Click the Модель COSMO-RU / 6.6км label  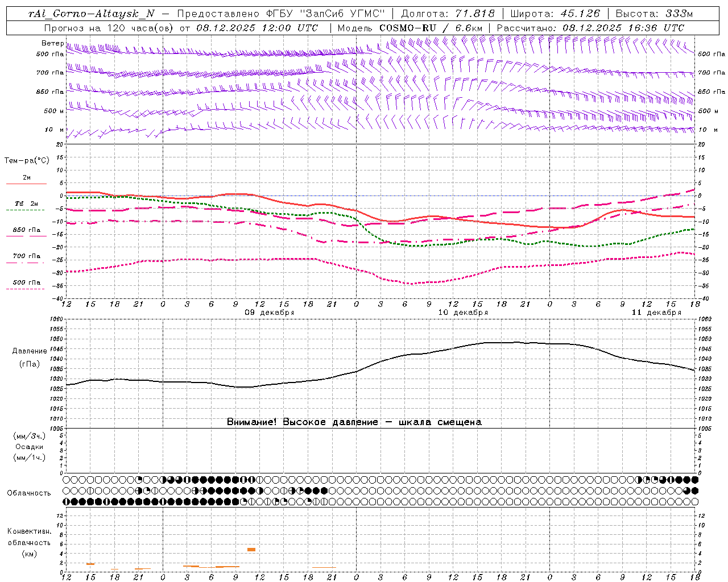click(410, 28)
